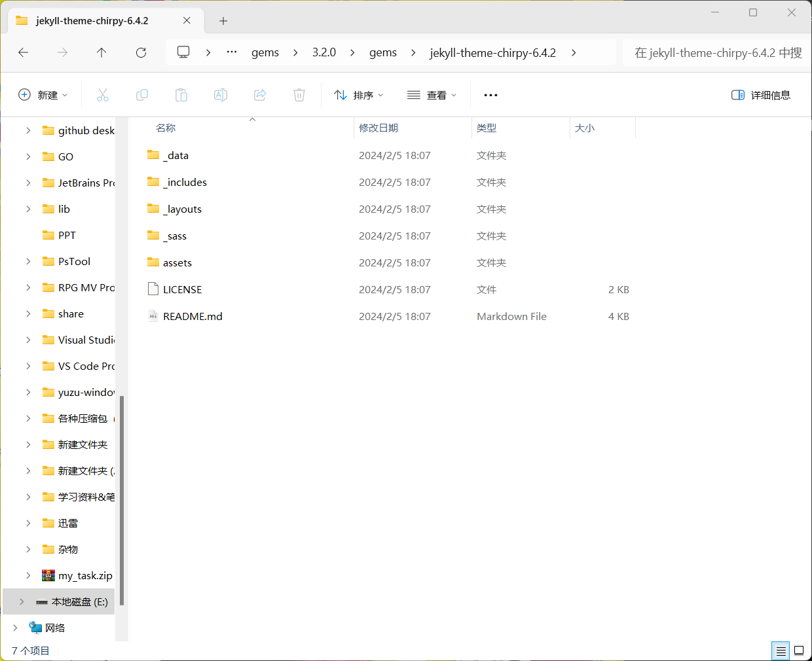Expand the github desktop tree node
This screenshot has width=812, height=661.
28,130
